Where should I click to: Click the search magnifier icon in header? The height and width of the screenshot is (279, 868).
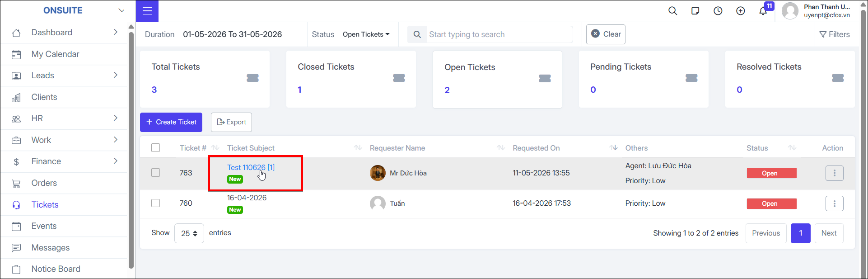(672, 11)
